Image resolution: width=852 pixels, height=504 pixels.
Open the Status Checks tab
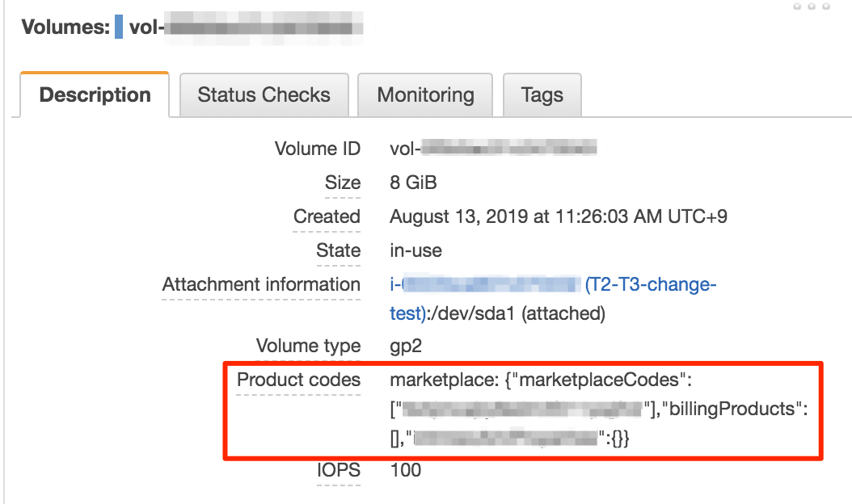pyautogui.click(x=264, y=95)
